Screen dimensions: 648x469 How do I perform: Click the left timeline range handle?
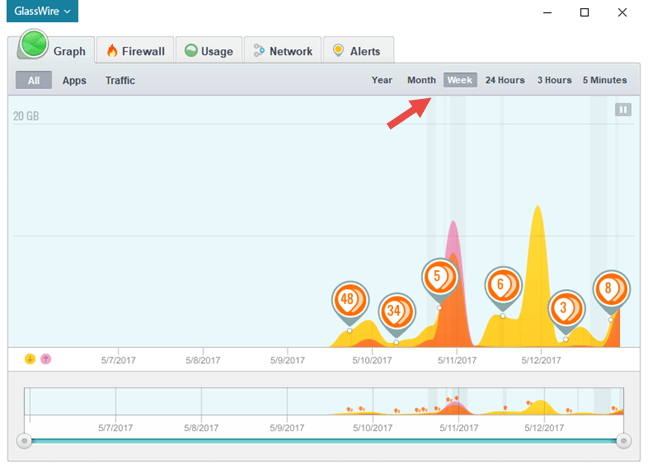pos(24,441)
